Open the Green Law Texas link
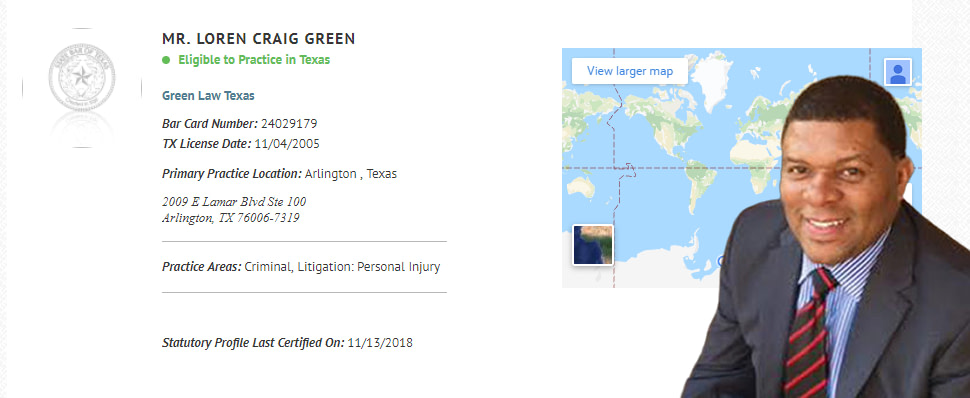 (x=208, y=96)
